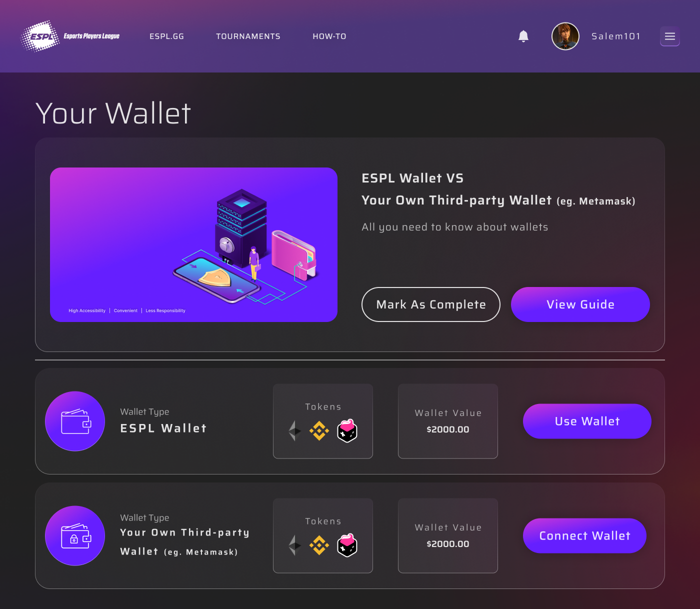Go to TOURNAMENTS page
This screenshot has height=609, width=700.
248,36
